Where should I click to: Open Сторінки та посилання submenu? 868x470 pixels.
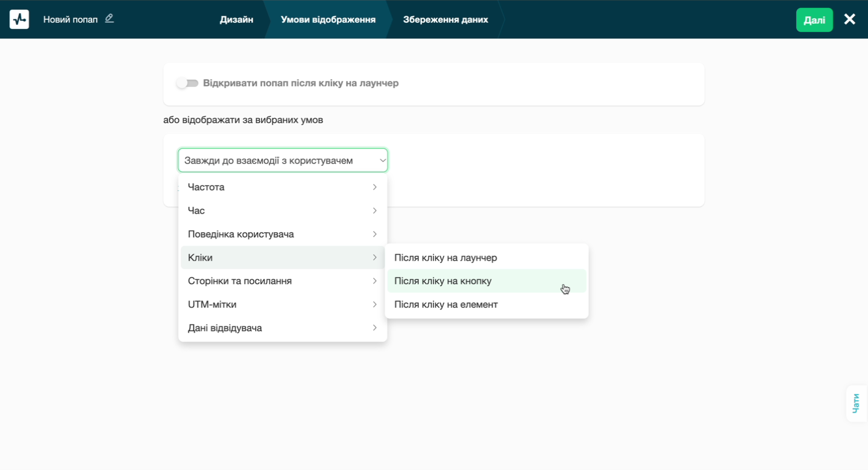click(x=282, y=281)
